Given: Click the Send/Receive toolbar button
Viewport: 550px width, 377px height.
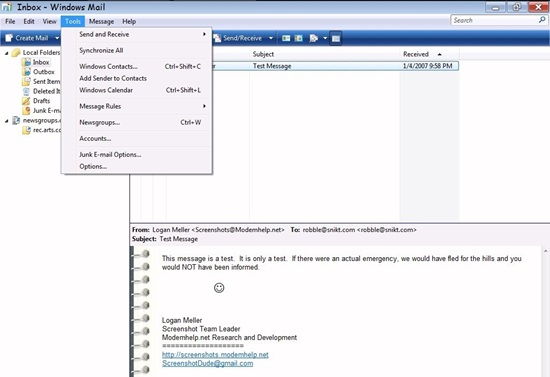Looking at the screenshot, I should pos(239,38).
